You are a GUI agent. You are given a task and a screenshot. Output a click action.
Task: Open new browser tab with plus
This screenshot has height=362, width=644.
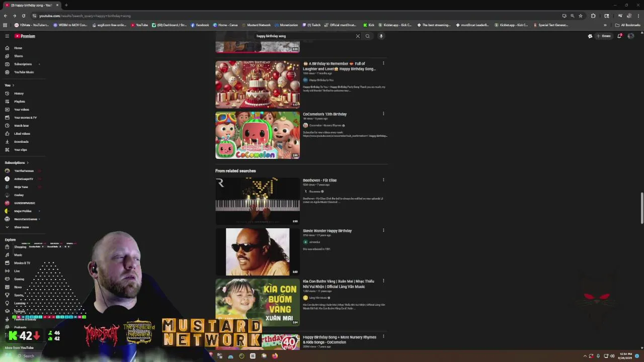pyautogui.click(x=66, y=5)
